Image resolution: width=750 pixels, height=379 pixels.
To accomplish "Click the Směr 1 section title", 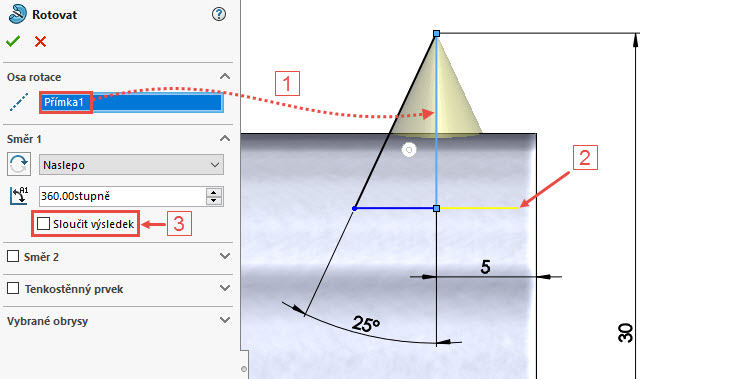I will tap(24, 139).
